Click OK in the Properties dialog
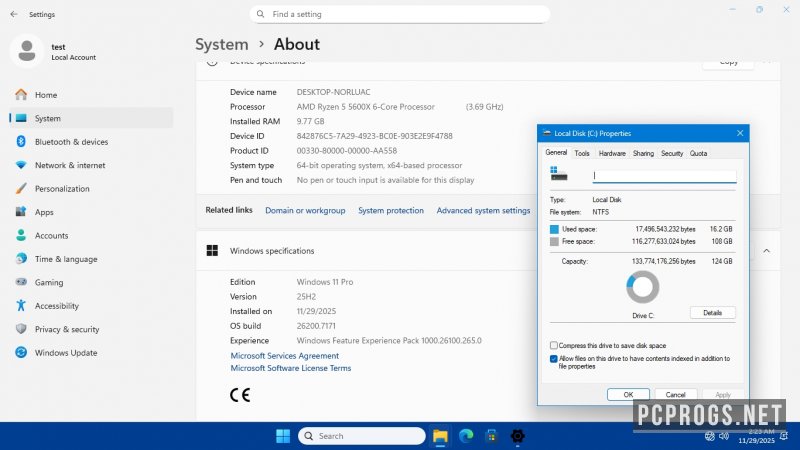Image resolution: width=800 pixels, height=450 pixels. [628, 394]
